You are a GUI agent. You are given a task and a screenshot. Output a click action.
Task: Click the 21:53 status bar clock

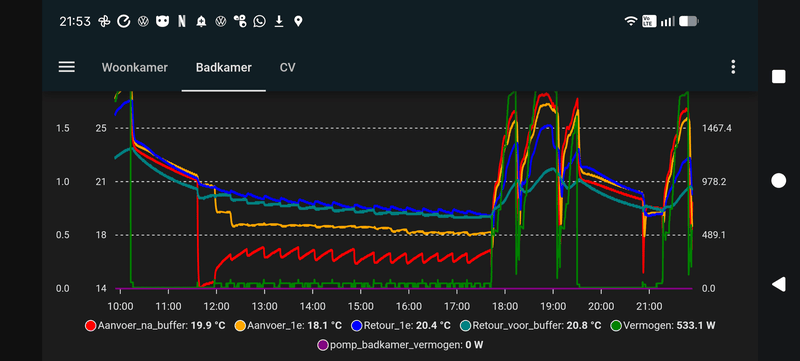point(75,21)
